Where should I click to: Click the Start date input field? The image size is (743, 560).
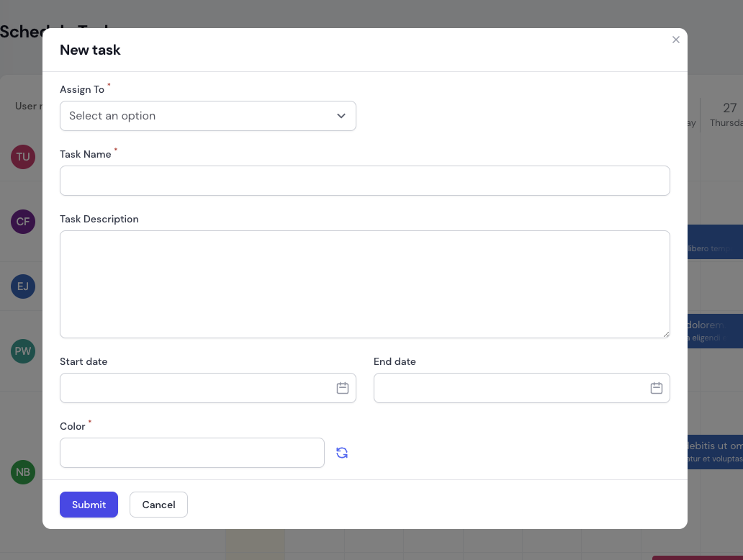tap(194, 388)
